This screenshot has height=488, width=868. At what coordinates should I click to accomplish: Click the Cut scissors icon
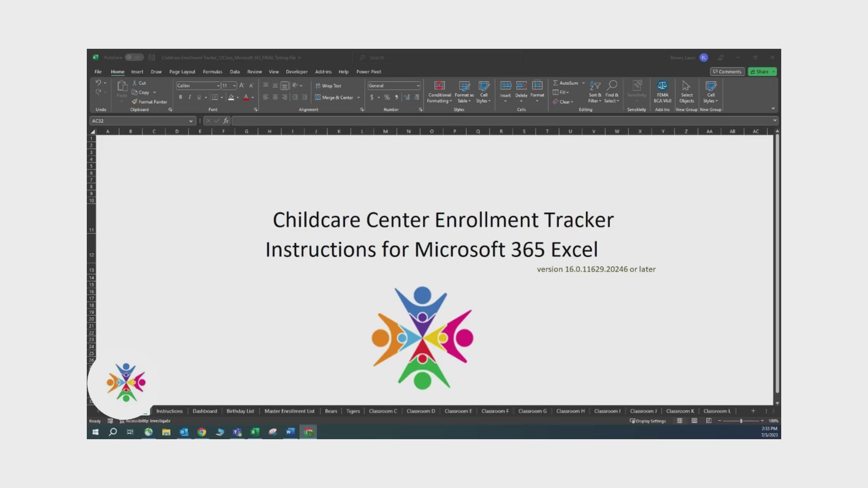click(134, 83)
